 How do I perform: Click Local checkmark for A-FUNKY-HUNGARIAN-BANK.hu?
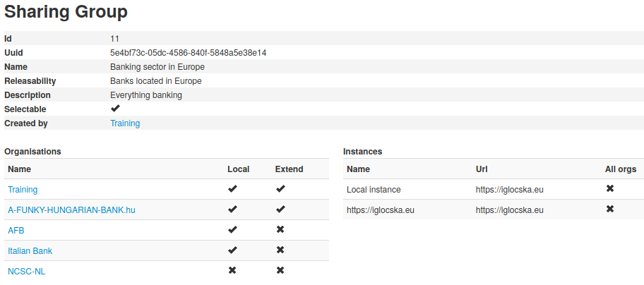(x=232, y=210)
